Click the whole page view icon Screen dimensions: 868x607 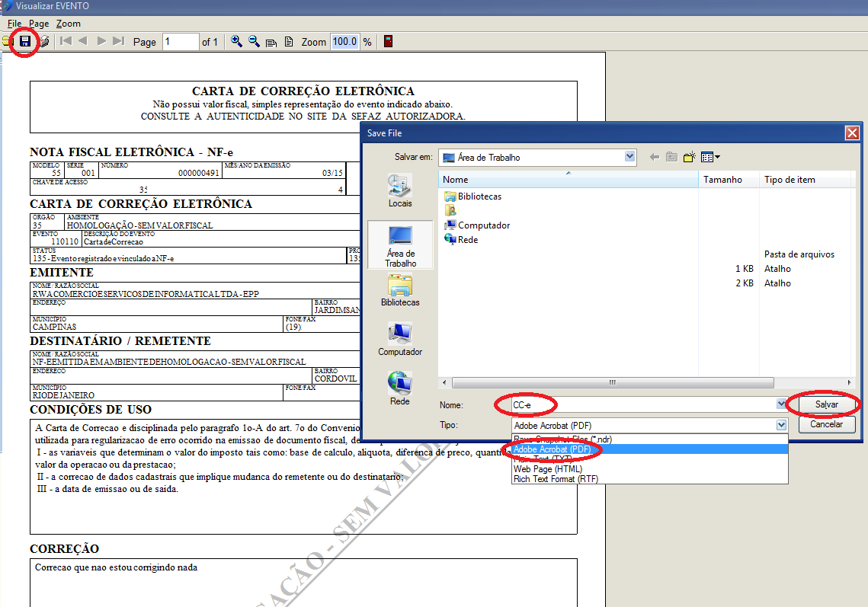288,41
